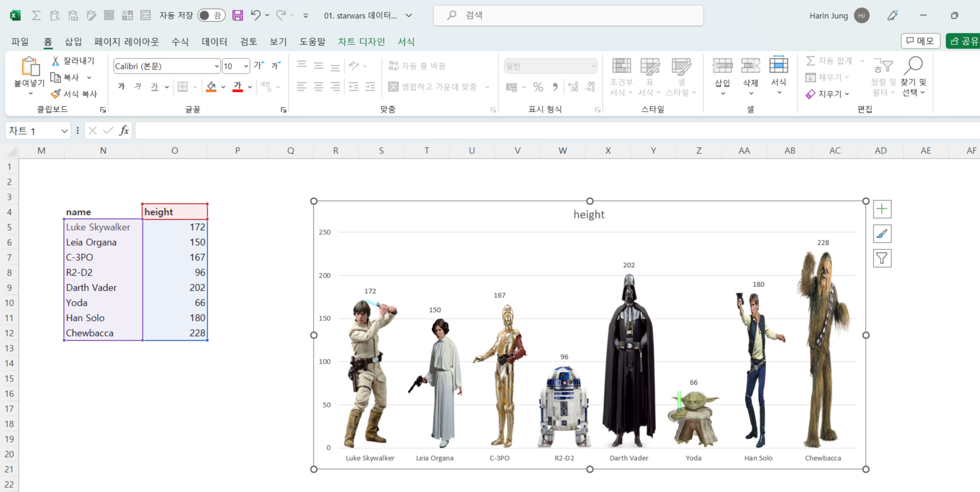Click the green 공유 (Share) button
Screen dimensions: 980x492
tap(963, 41)
